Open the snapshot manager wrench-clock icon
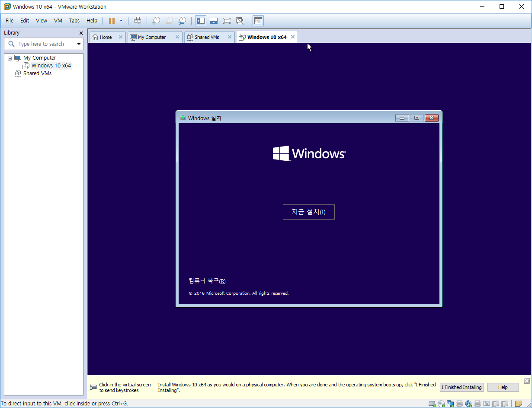 click(x=183, y=20)
